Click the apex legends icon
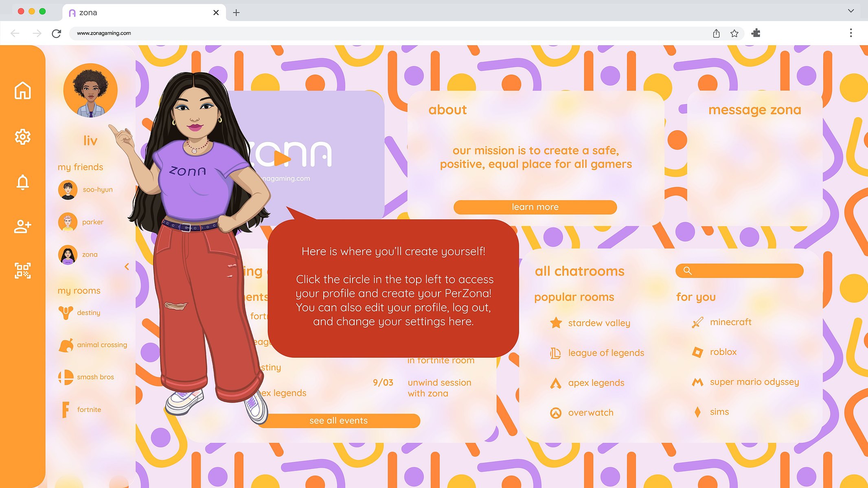Screen dimensions: 868x488 (x=556, y=383)
